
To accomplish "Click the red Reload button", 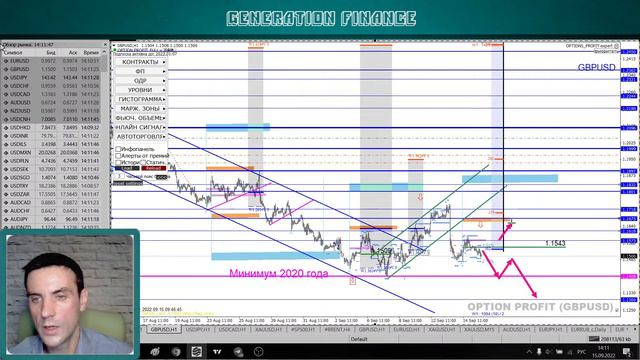I will pyautogui.click(x=153, y=168).
